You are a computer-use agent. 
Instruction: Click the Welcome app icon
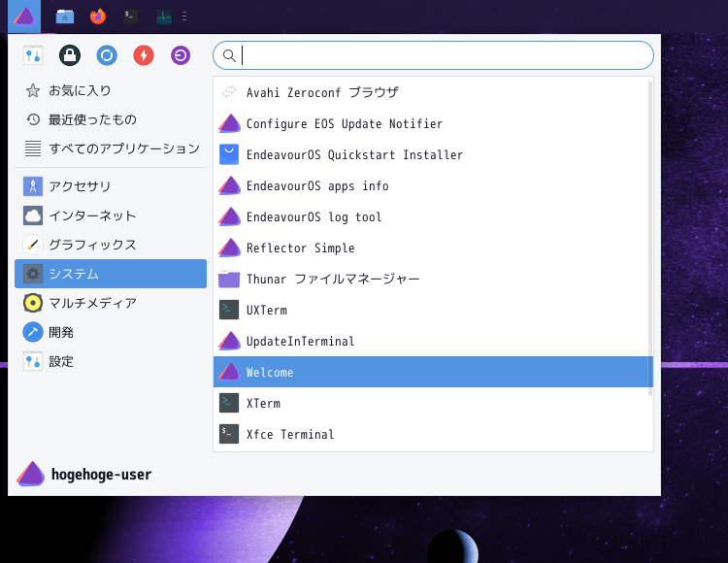pos(229,372)
